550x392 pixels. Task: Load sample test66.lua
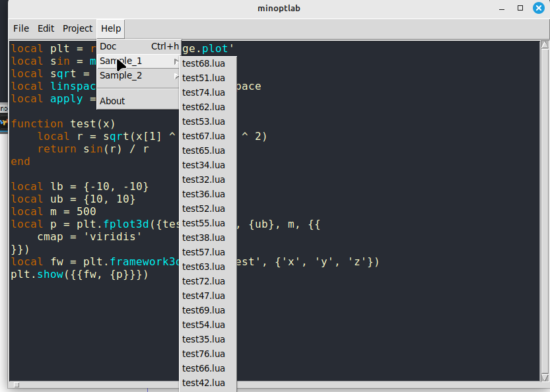click(x=207, y=368)
